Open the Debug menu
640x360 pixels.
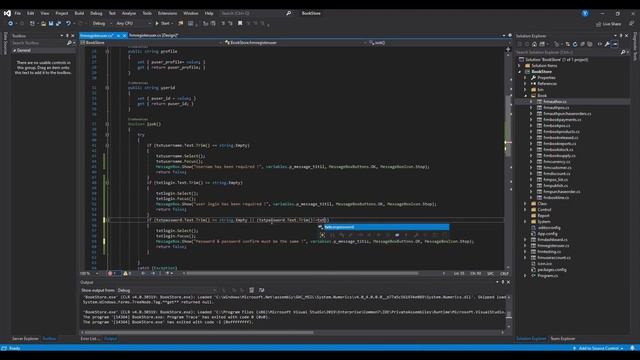[96, 13]
